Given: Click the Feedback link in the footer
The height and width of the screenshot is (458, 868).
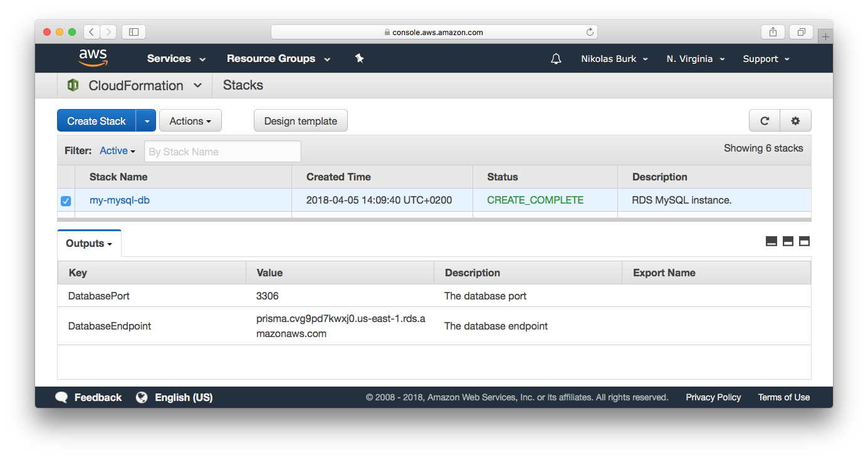Looking at the screenshot, I should tap(98, 397).
